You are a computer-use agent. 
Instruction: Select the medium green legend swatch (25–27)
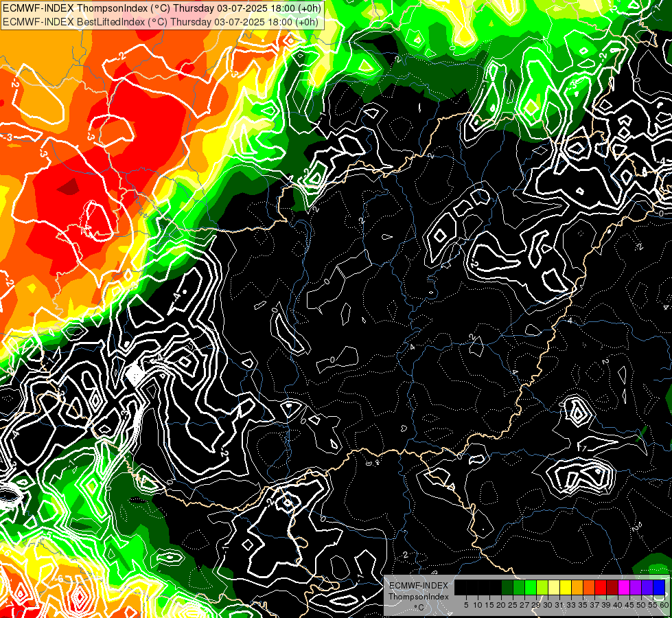[x=519, y=587]
